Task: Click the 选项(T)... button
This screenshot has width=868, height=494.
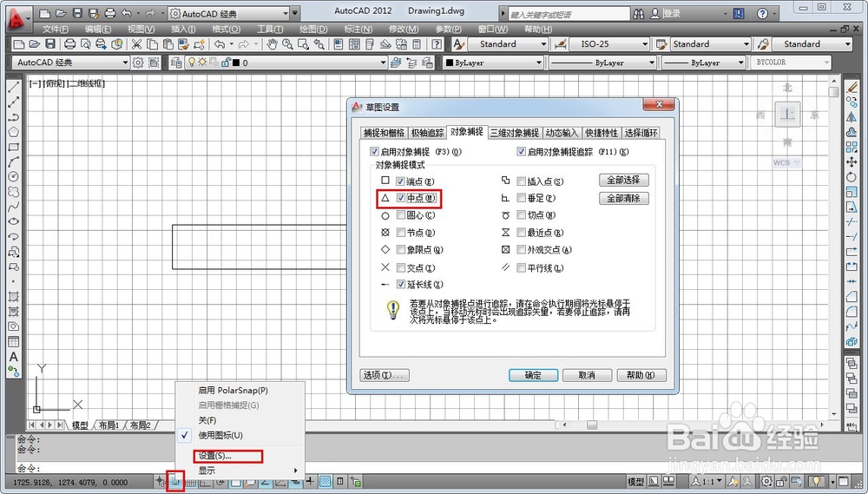Action: pyautogui.click(x=385, y=375)
